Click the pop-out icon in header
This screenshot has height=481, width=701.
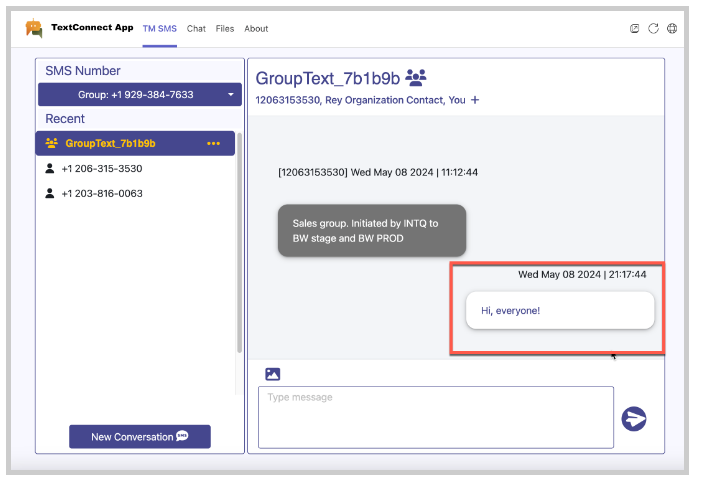coord(635,28)
